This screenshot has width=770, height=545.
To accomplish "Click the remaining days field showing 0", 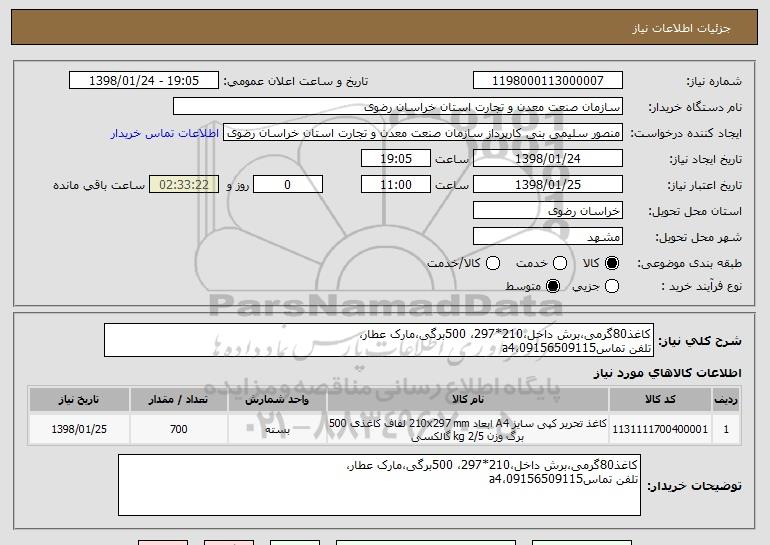I will [288, 185].
